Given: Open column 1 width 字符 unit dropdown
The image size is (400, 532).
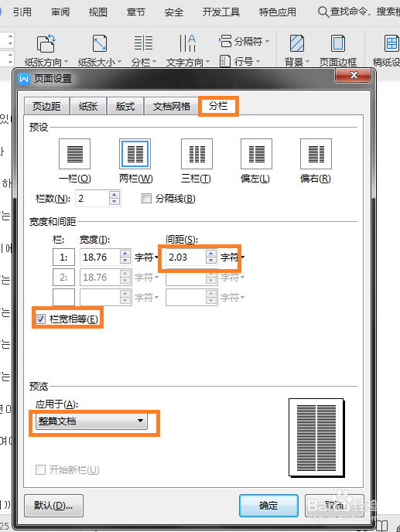Looking at the screenshot, I should pyautogui.click(x=147, y=257).
